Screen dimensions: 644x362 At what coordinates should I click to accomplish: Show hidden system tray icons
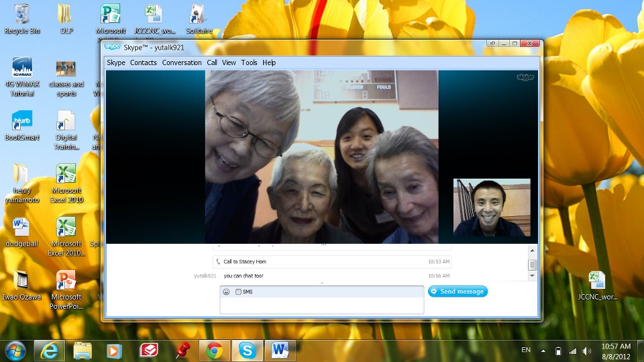coord(543,351)
